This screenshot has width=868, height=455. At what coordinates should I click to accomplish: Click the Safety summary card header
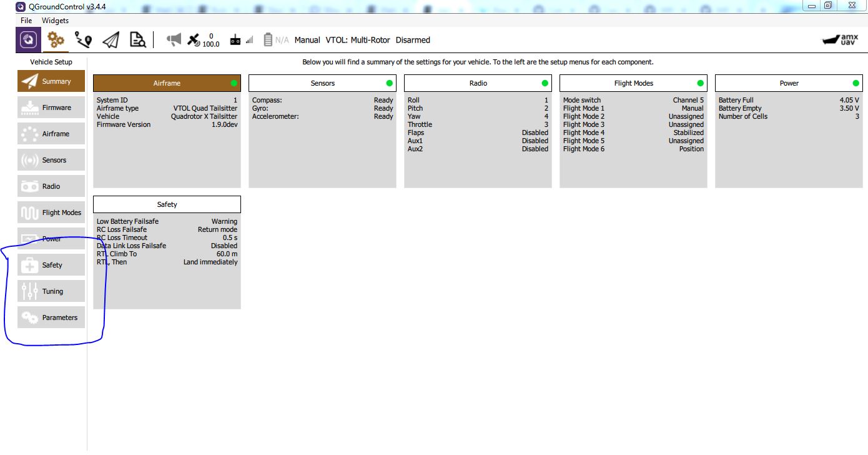167,204
